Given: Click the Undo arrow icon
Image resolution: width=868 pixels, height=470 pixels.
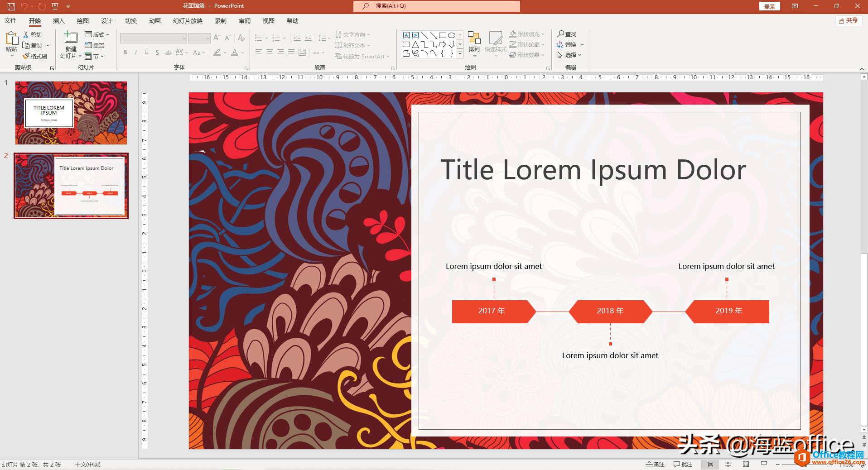Looking at the screenshot, I should tap(24, 6).
